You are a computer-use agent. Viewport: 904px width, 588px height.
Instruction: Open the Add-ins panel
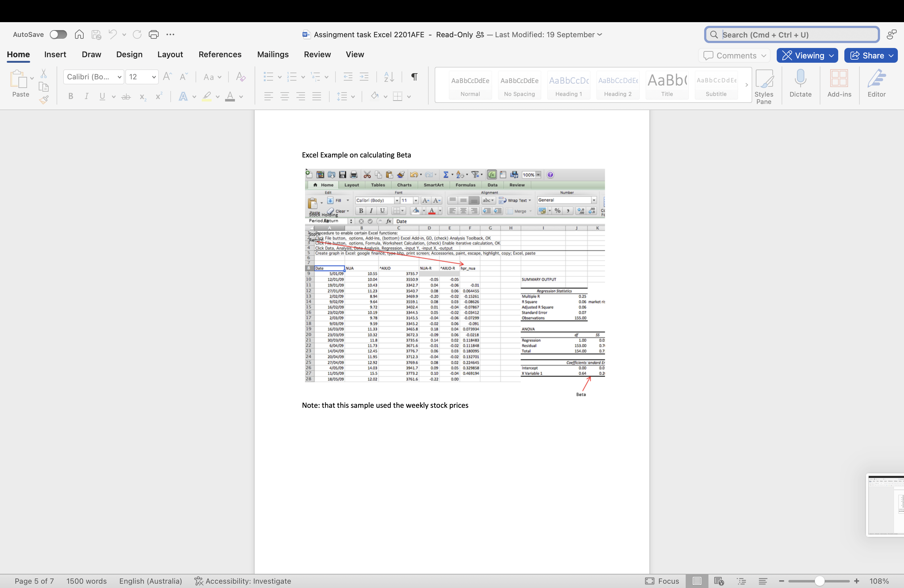(839, 84)
